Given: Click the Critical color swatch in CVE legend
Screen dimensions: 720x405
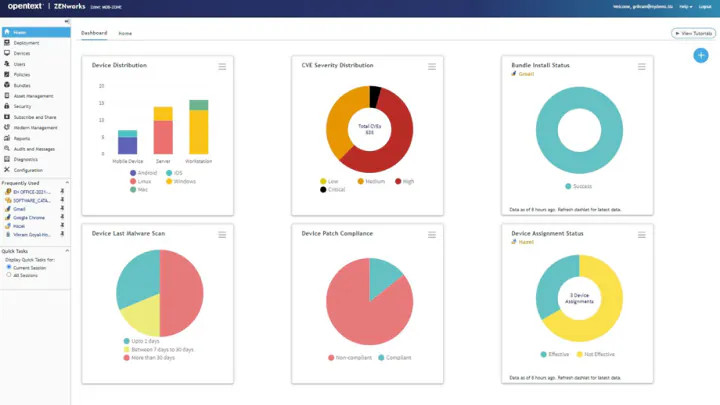Looking at the screenshot, I should pyautogui.click(x=323, y=189).
